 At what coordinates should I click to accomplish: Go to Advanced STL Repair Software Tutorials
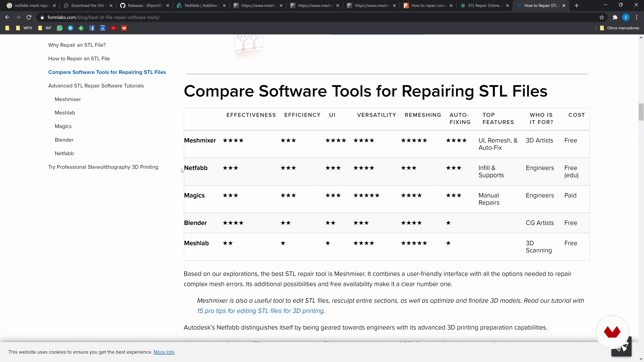pos(96,86)
